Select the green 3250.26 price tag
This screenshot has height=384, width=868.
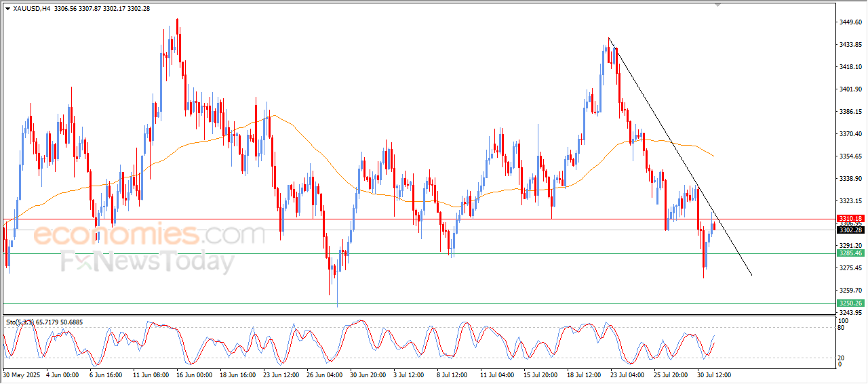pyautogui.click(x=850, y=303)
